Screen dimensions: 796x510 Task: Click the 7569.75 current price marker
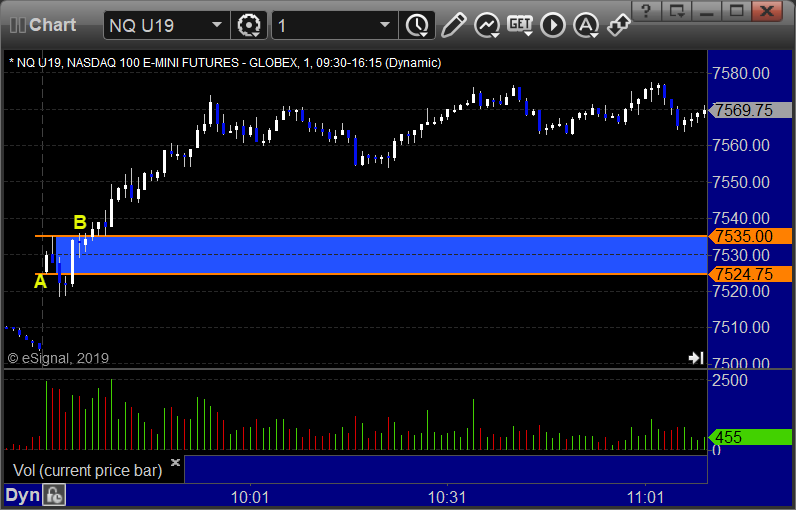point(750,110)
